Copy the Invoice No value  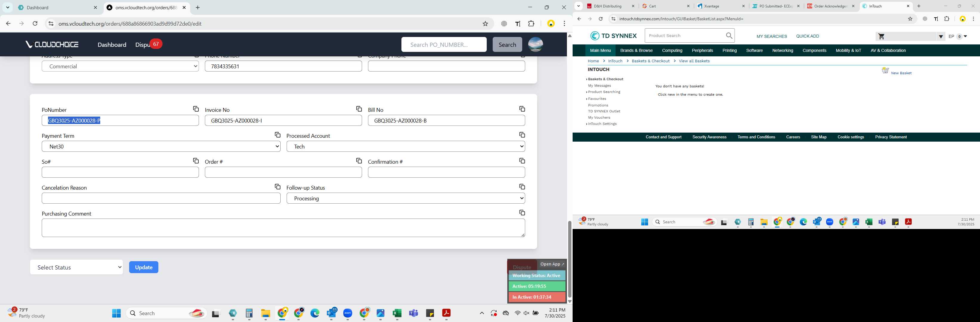[359, 109]
